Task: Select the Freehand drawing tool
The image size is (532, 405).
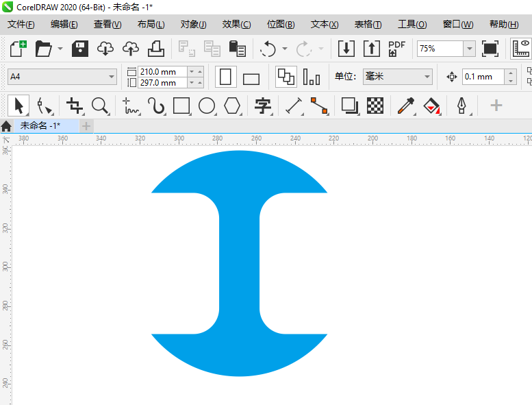Action: [x=131, y=106]
